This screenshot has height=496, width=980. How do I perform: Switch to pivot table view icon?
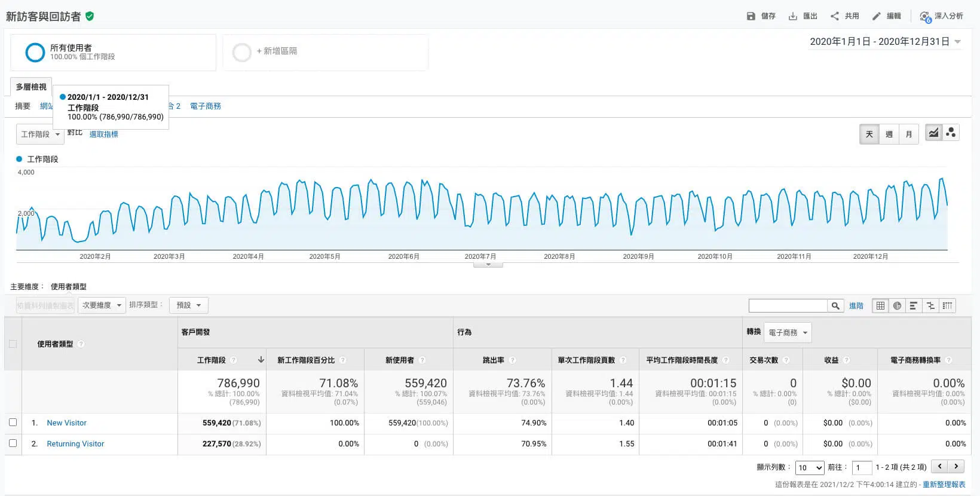pyautogui.click(x=947, y=306)
